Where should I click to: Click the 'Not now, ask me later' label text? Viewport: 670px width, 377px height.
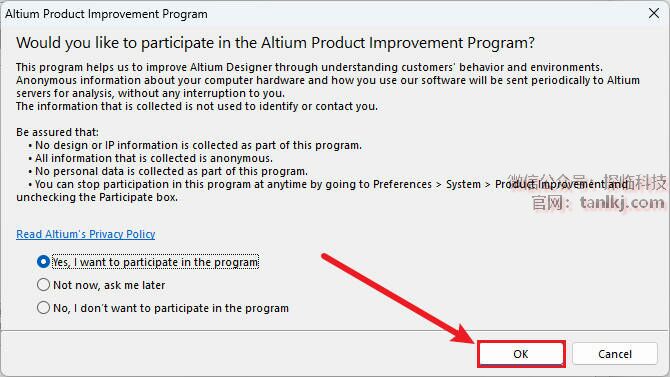(109, 285)
